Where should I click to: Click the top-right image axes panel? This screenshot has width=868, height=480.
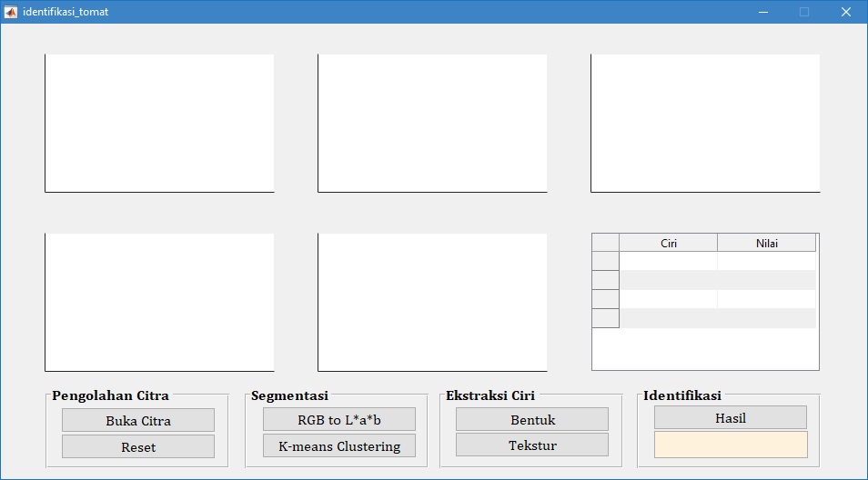(x=705, y=123)
